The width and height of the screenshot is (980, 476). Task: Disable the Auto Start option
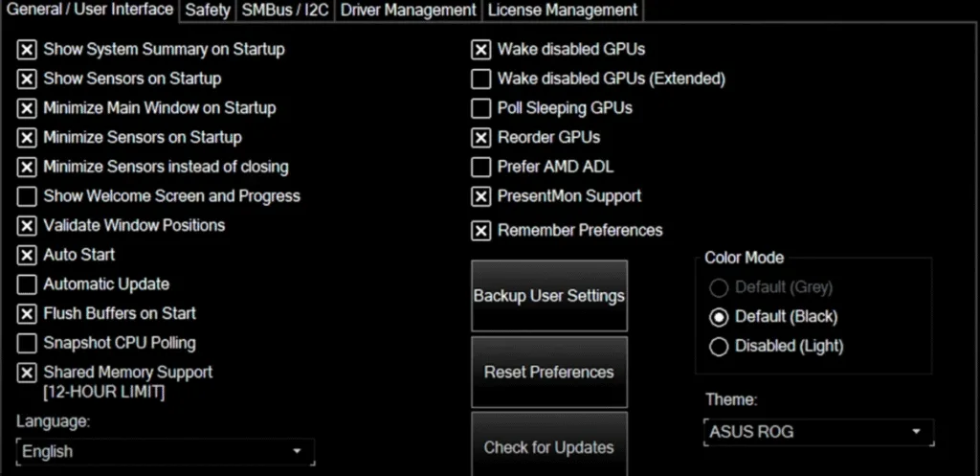(x=27, y=255)
